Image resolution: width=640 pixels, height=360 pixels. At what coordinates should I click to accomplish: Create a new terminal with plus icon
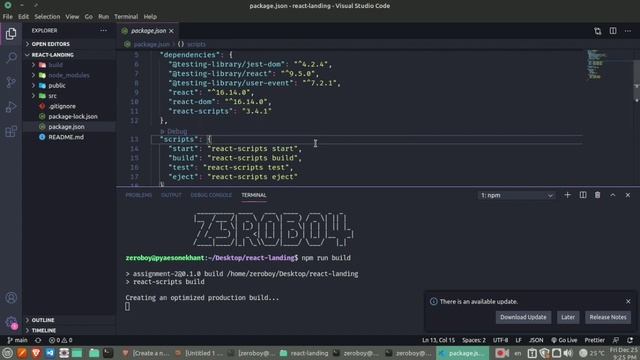click(x=567, y=195)
